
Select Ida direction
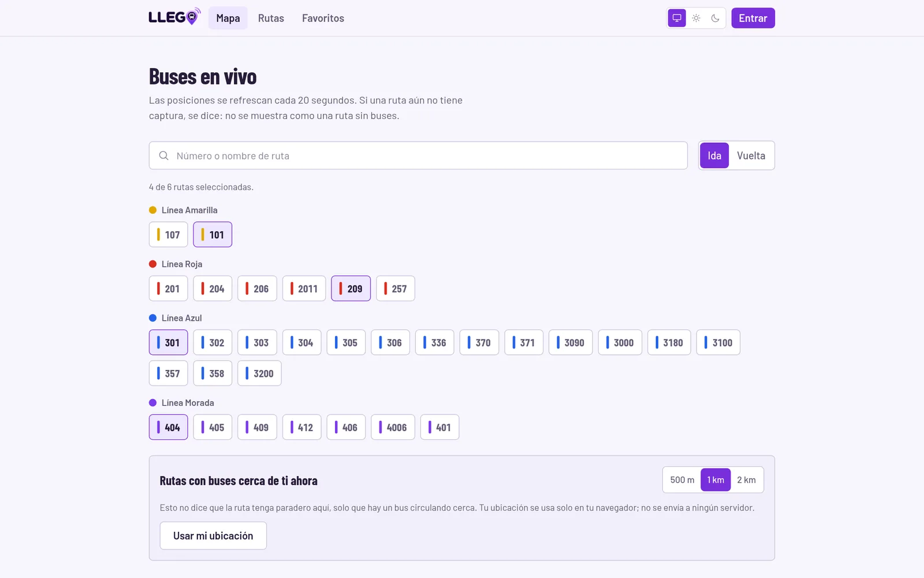point(714,155)
